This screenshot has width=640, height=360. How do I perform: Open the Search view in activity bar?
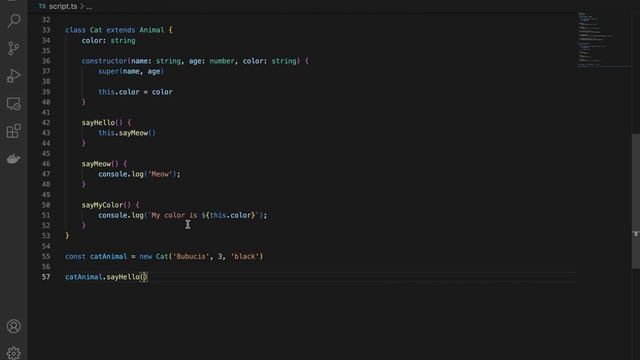coord(13,20)
